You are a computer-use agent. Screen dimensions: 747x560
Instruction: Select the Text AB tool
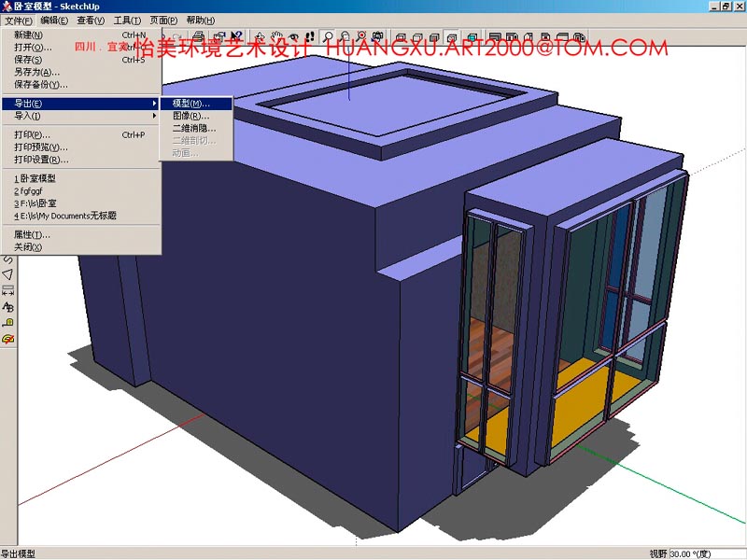click(x=8, y=307)
